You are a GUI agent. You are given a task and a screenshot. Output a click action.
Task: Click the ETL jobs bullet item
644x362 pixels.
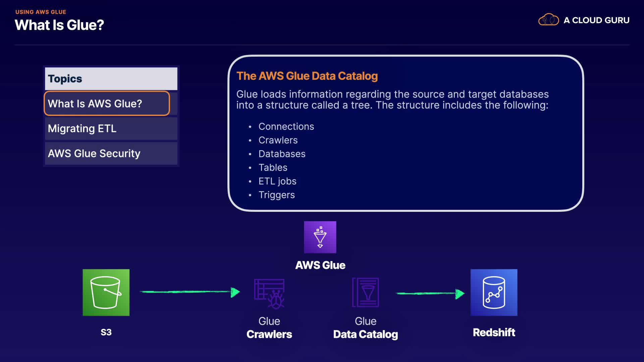pyautogui.click(x=277, y=181)
